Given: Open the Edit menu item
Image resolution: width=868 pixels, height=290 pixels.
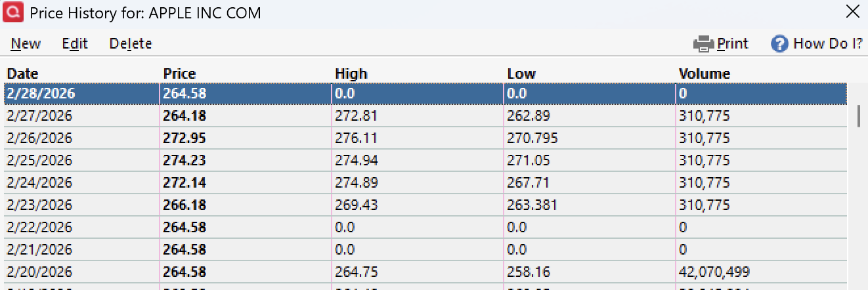Looking at the screenshot, I should click(75, 44).
